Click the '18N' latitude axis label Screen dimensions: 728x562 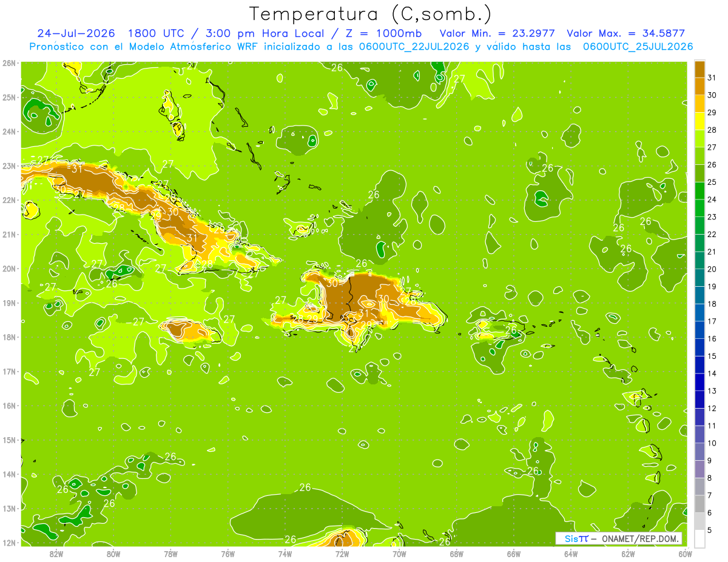(x=8, y=337)
